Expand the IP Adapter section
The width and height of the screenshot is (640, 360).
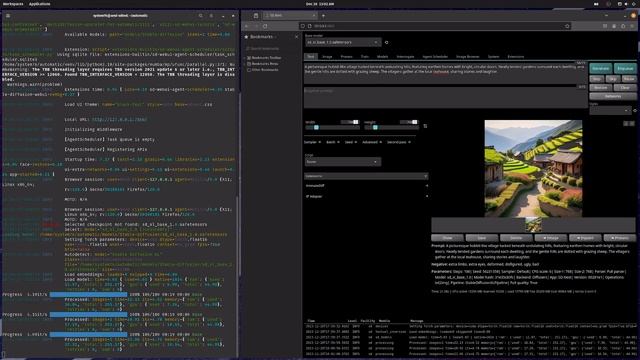pos(366,196)
